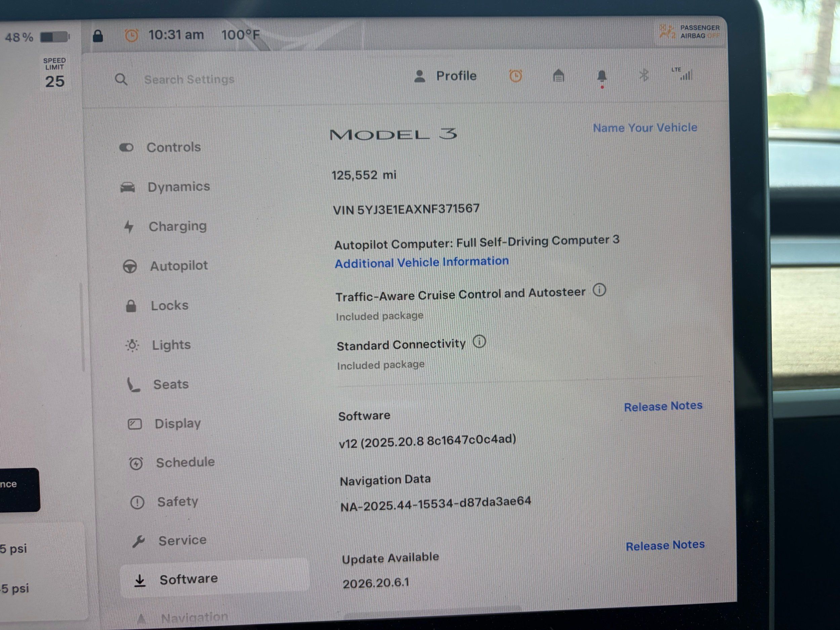Tap software version v12 (2025.20.8 8c1647c0c4ad)

pyautogui.click(x=427, y=441)
